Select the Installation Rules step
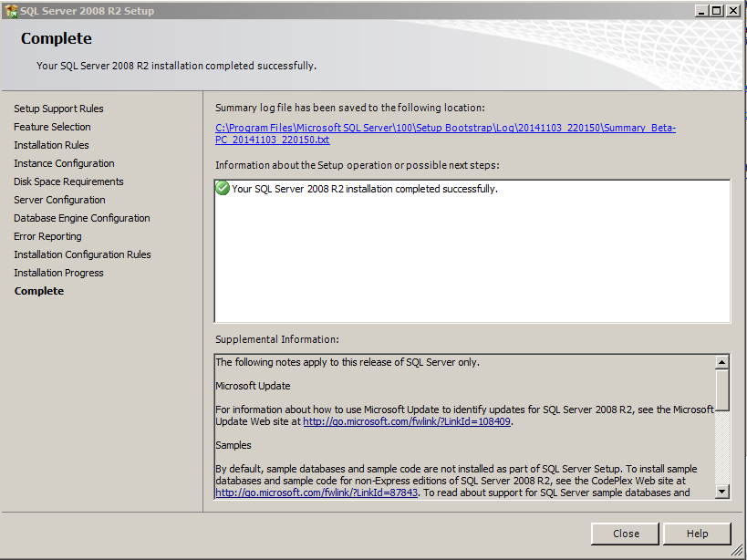Image resolution: width=747 pixels, height=560 pixels. coord(51,145)
